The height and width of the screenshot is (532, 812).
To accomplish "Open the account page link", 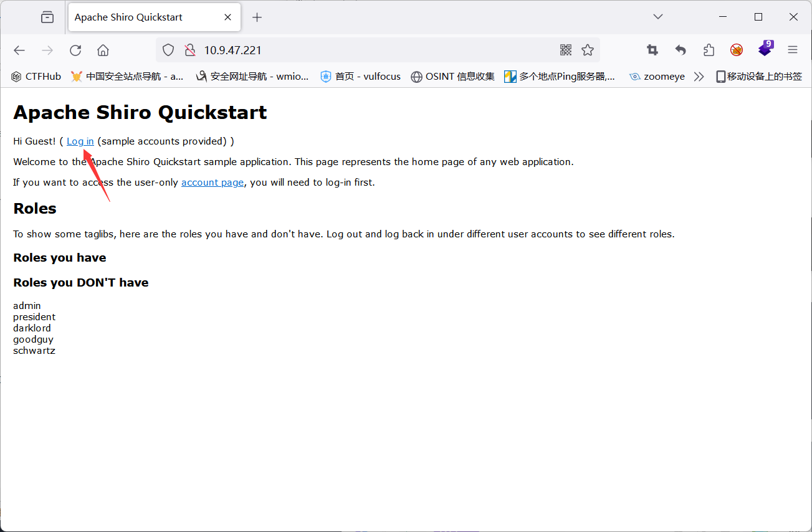I will pyautogui.click(x=213, y=183).
